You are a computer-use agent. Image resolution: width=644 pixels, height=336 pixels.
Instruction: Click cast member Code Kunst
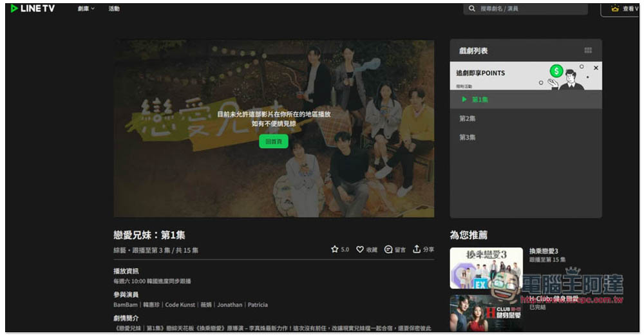[x=180, y=305]
